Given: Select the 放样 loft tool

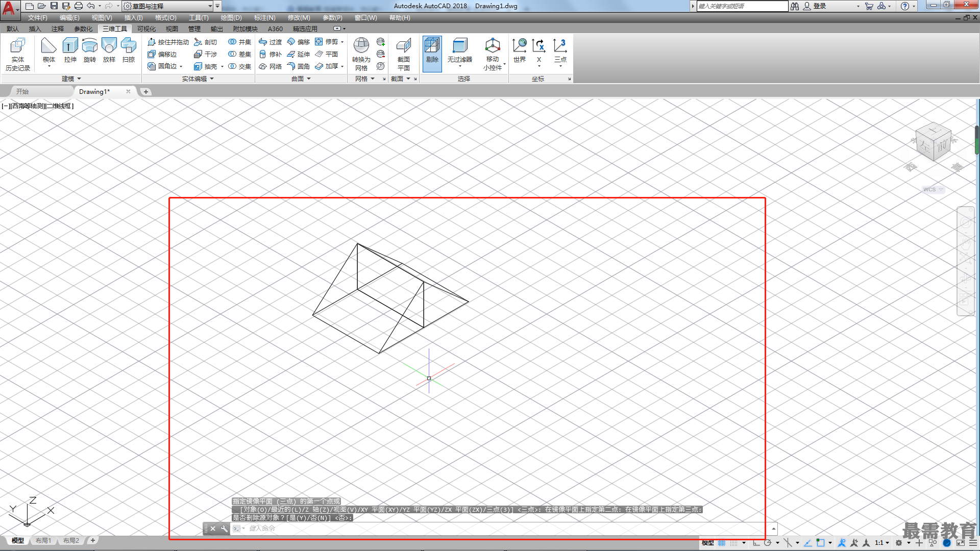Looking at the screenshot, I should (109, 51).
